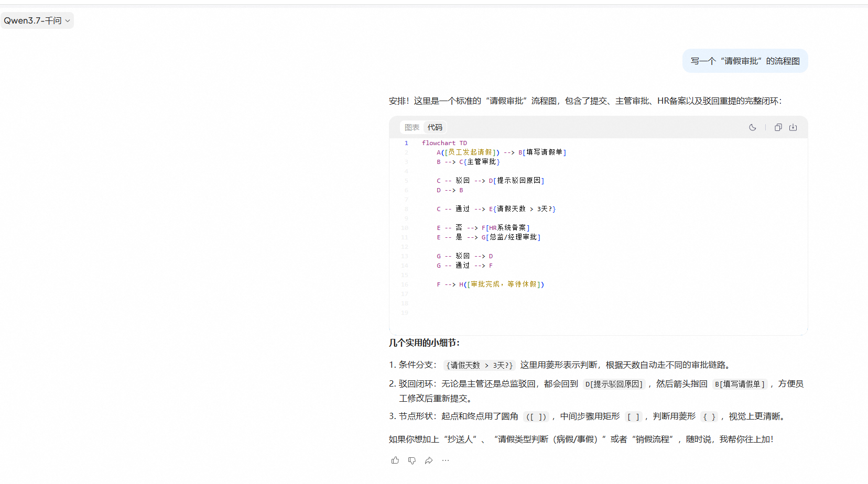The width and height of the screenshot is (868, 484).
Task: Click code line 'G -- 驳回 --> D'
Action: point(465,256)
